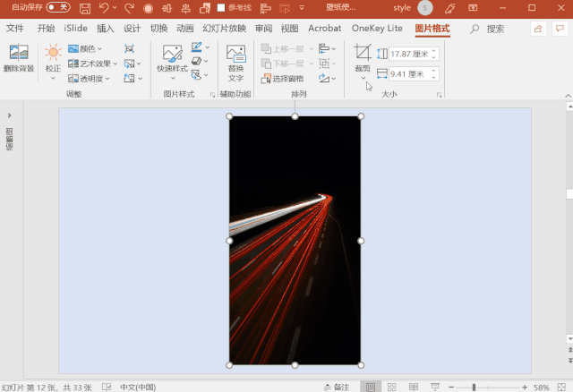Click the Alt Text (替换文字) icon
The image size is (573, 392).
tap(235, 54)
